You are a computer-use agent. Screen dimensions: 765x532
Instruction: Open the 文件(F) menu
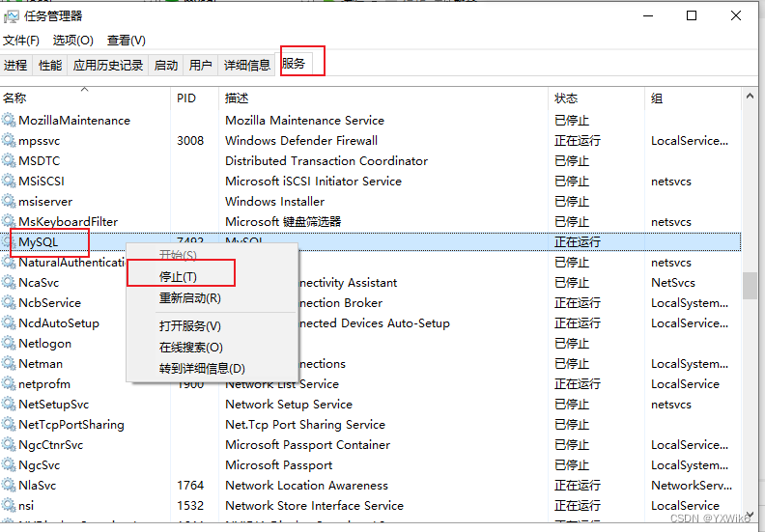[x=21, y=41]
